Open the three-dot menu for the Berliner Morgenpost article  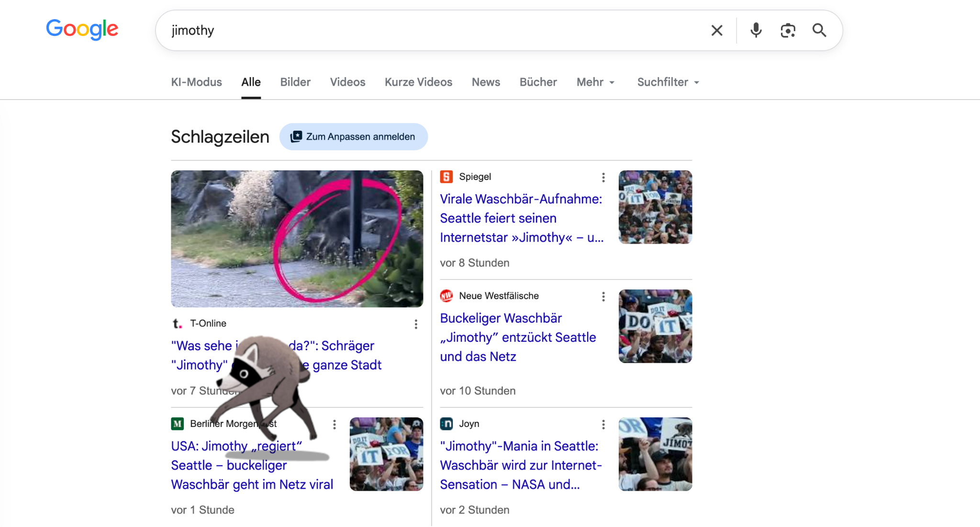click(x=334, y=425)
